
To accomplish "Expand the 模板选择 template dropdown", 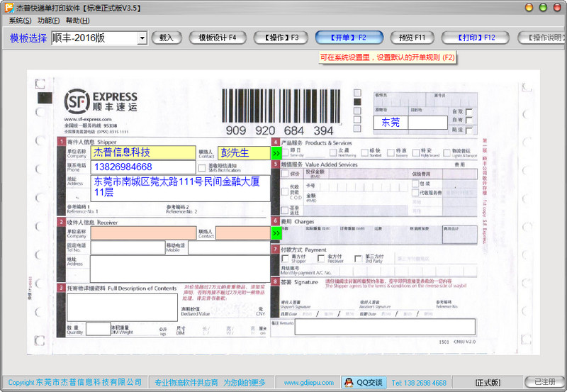I will [142, 38].
